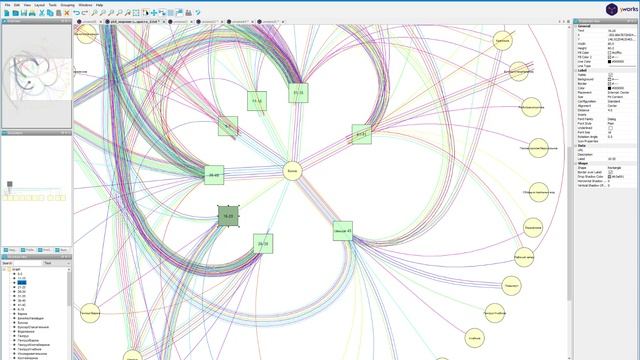Viewport: 640px width, 360px height.
Task: Activate the selection cursor mode icon
Action: [x=146, y=13]
